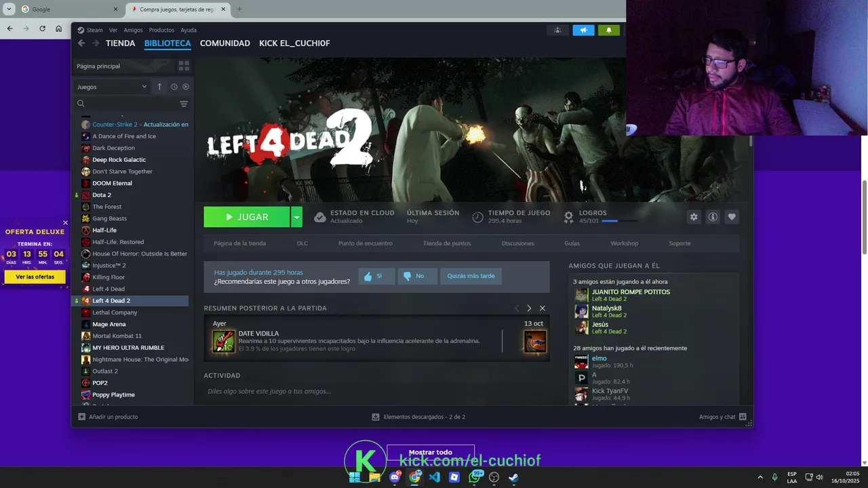Select Lethal Company in library list
868x488 pixels.
coord(132,312)
